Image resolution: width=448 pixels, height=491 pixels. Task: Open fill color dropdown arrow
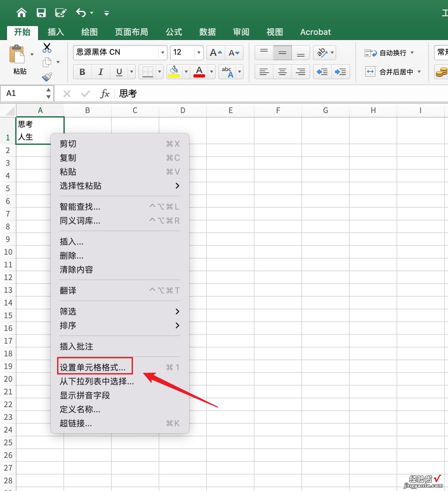point(186,72)
